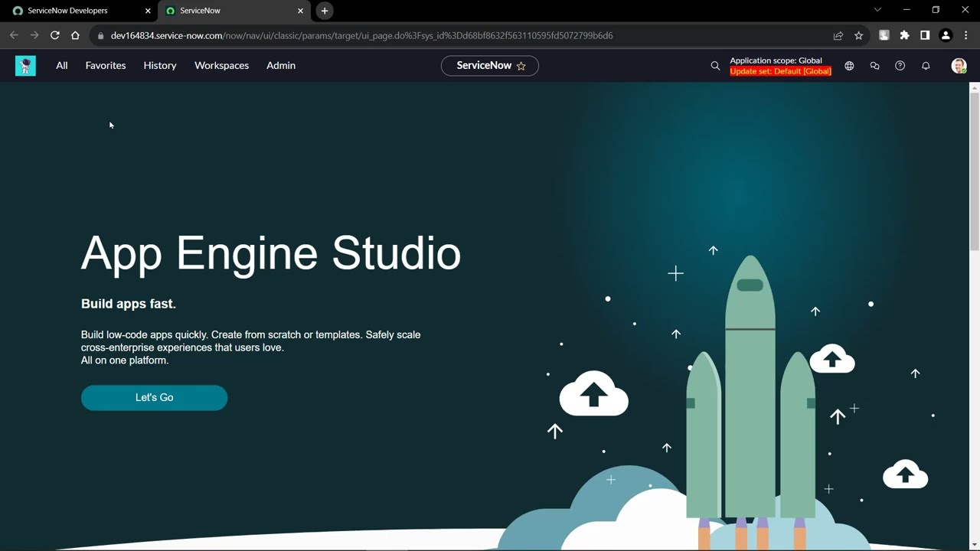
Task: Open the user profile avatar menu
Action: tap(959, 66)
